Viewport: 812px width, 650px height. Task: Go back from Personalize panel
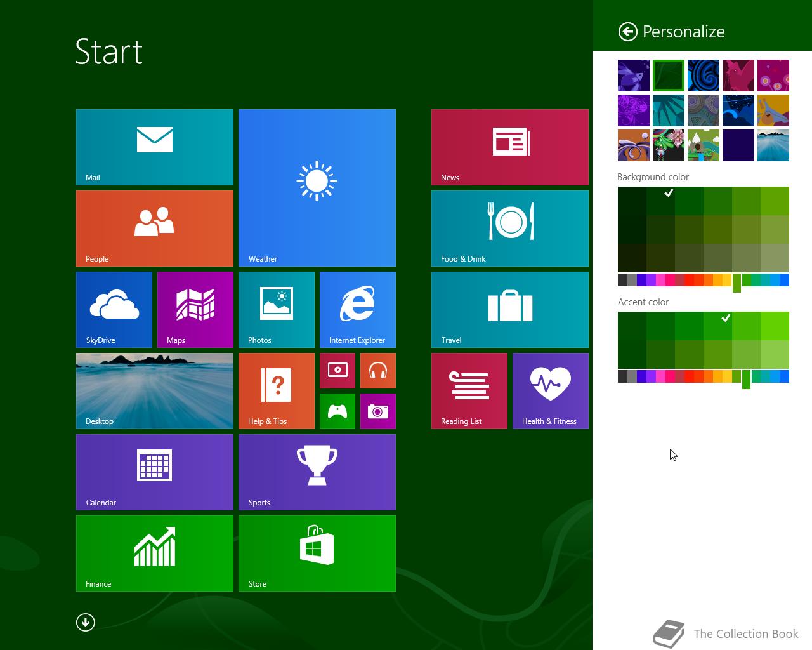[627, 32]
